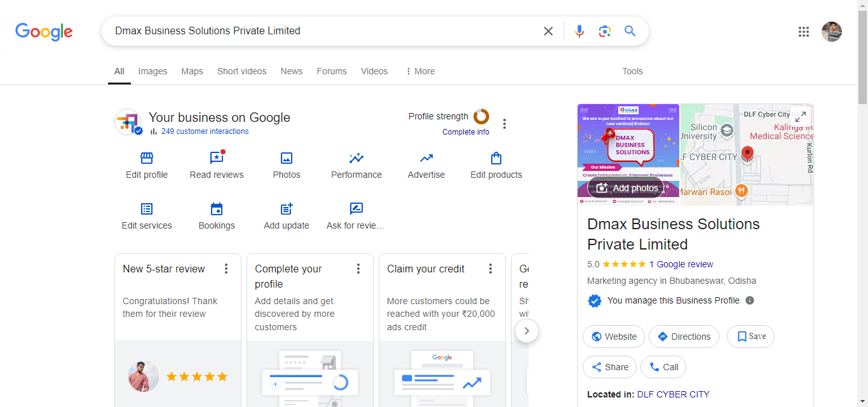
Task: Switch to the Short videos tab
Action: pyautogui.click(x=241, y=71)
